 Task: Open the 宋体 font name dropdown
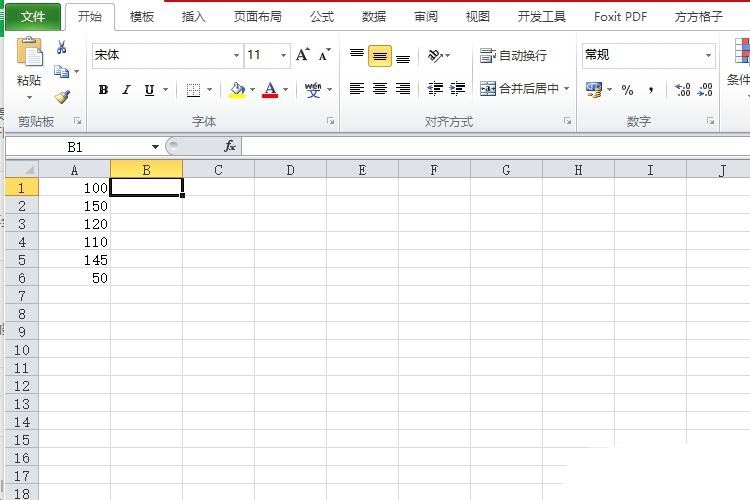[x=236, y=56]
